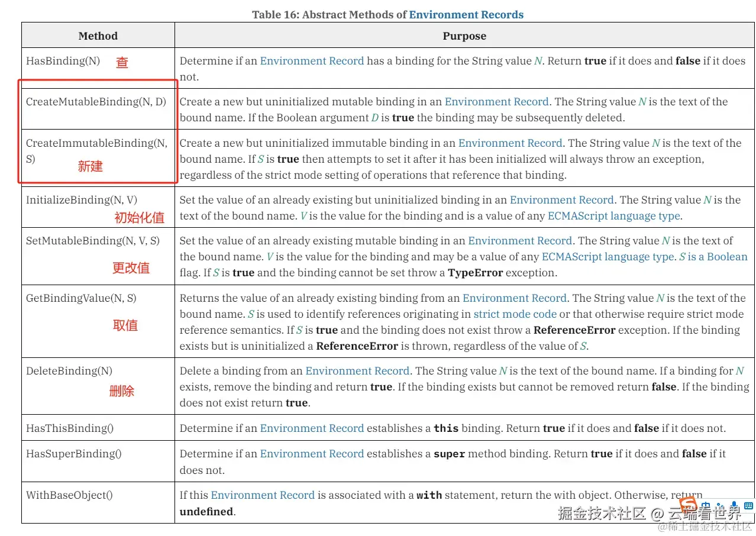Click the Purpose column header
This screenshot has height=536, width=756.
coord(464,35)
